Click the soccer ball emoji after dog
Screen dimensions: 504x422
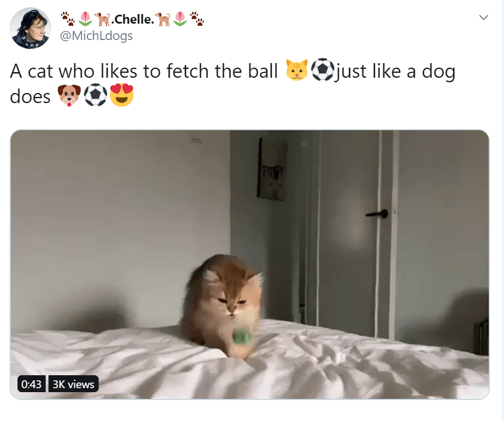(x=95, y=95)
